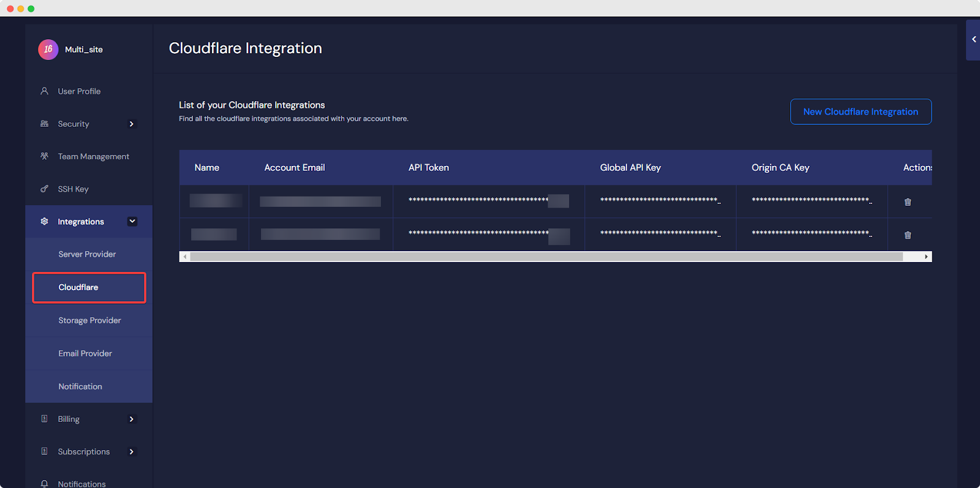Click the Name column header
This screenshot has width=980, height=488.
pyautogui.click(x=207, y=168)
